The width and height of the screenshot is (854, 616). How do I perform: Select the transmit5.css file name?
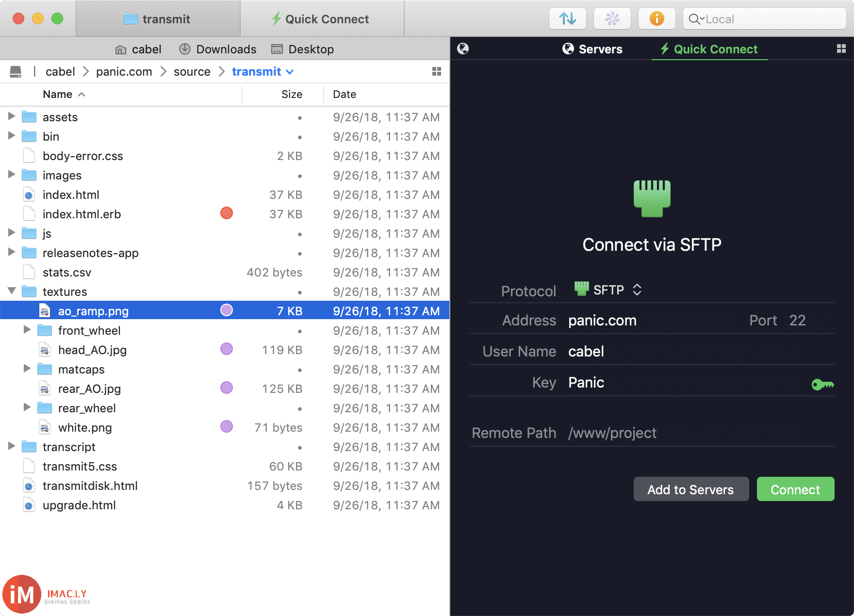click(x=80, y=467)
